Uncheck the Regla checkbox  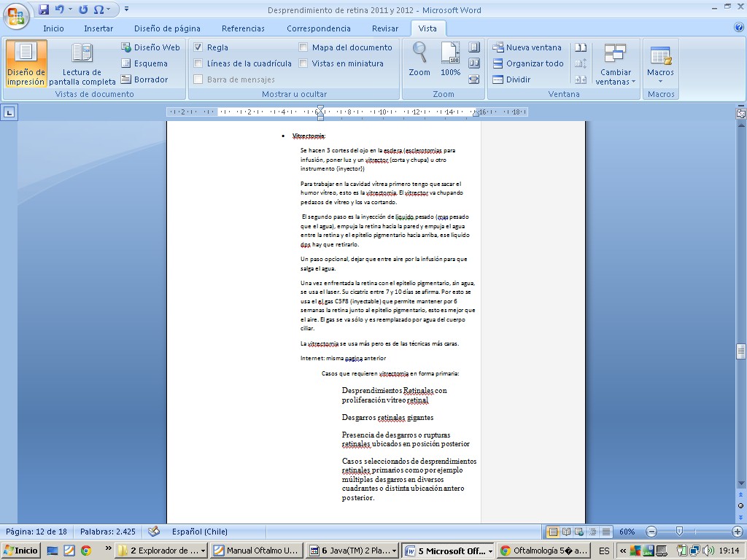[x=198, y=47]
